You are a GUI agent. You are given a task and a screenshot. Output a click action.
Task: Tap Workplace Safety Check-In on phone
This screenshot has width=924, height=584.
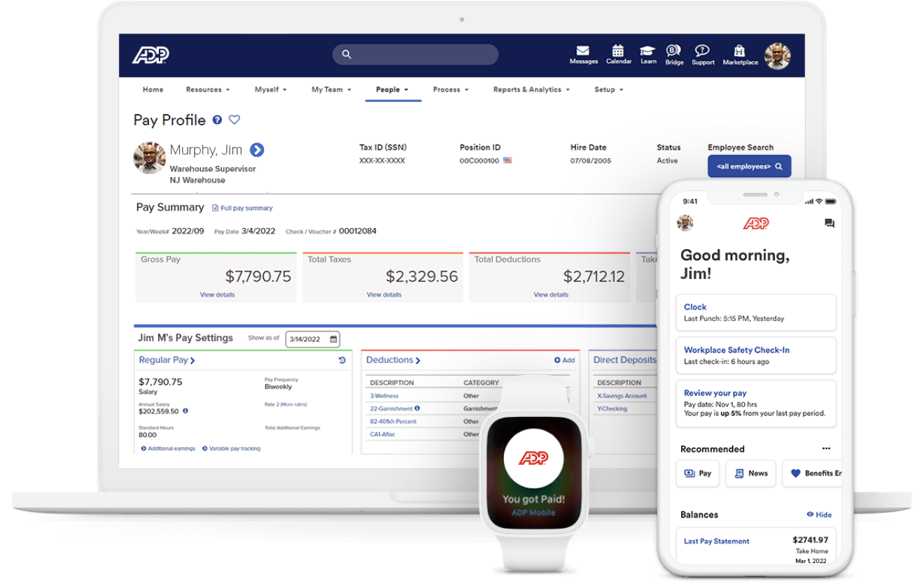[755, 355]
